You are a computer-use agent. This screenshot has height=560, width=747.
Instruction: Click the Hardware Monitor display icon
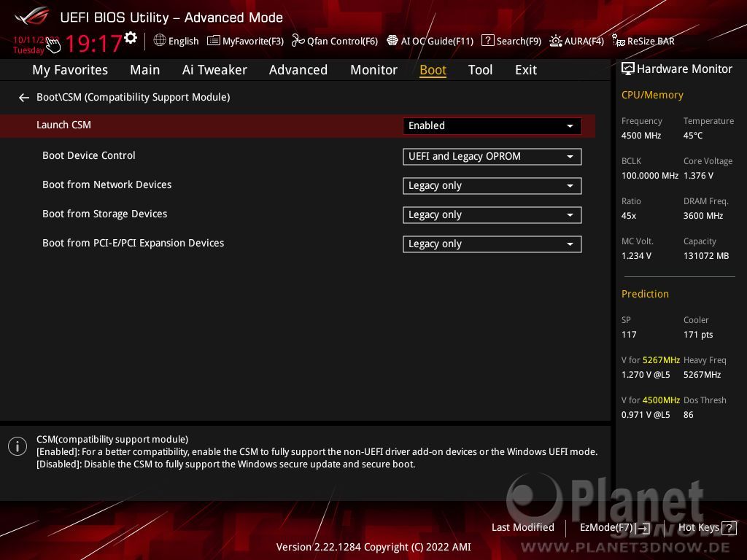point(628,69)
